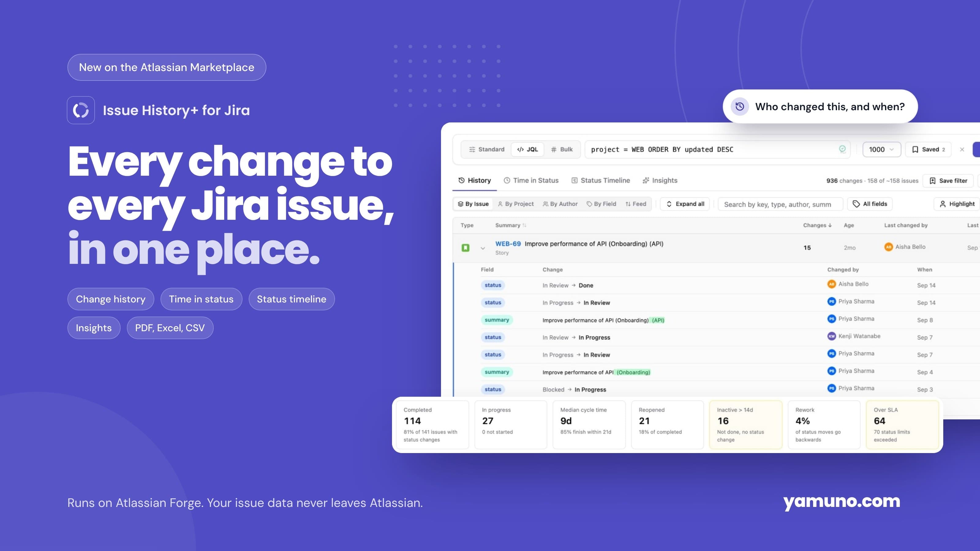Click the yamuno.com link

click(842, 501)
